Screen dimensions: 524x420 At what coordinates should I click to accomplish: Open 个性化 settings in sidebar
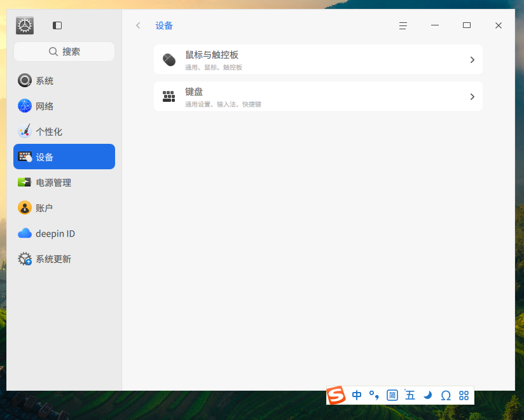64,132
